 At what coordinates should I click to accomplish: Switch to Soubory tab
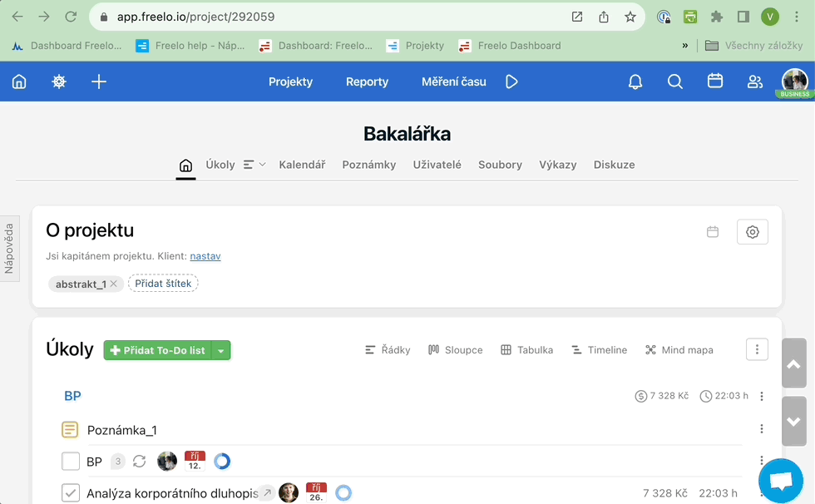coord(500,165)
